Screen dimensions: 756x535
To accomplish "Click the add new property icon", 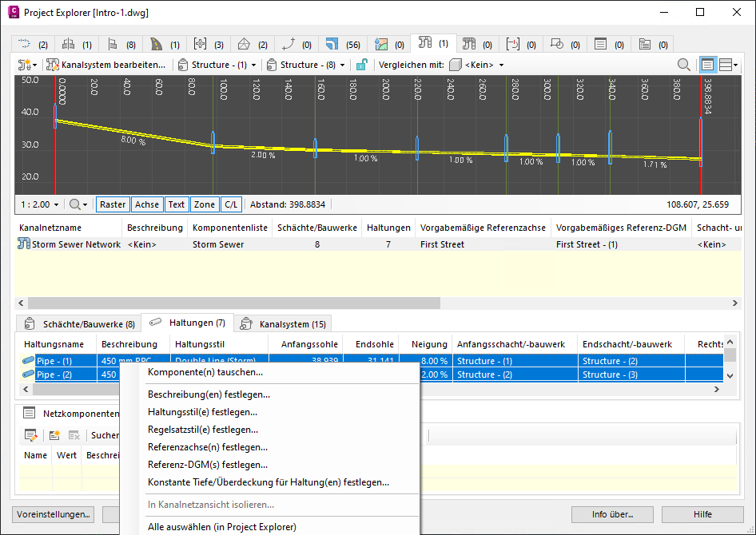I will pyautogui.click(x=54, y=435).
